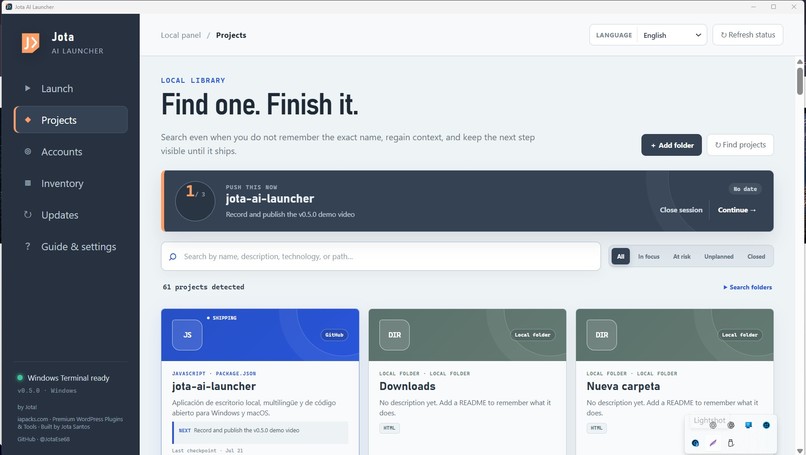
Task: Click the Accounts circle icon in sidebar
Action: tap(28, 152)
